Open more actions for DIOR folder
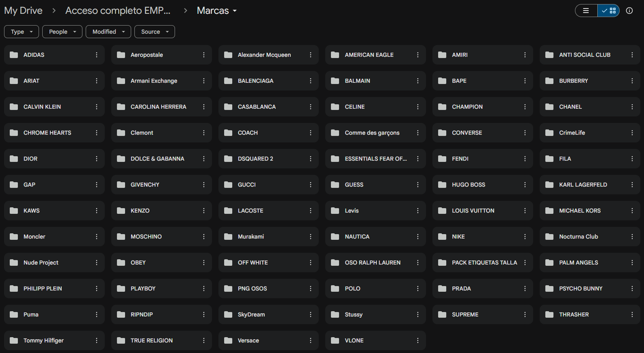644x353 pixels. coord(97,159)
